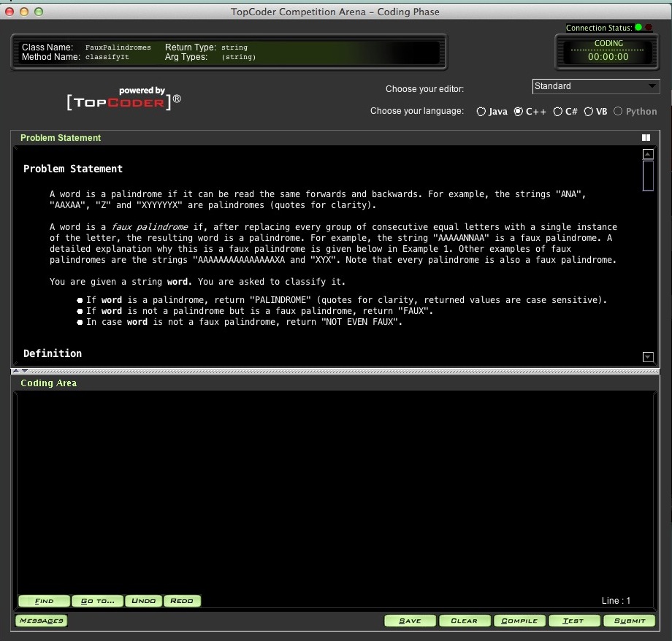The height and width of the screenshot is (641, 672).
Task: Click the green connection status indicator
Action: tap(638, 28)
